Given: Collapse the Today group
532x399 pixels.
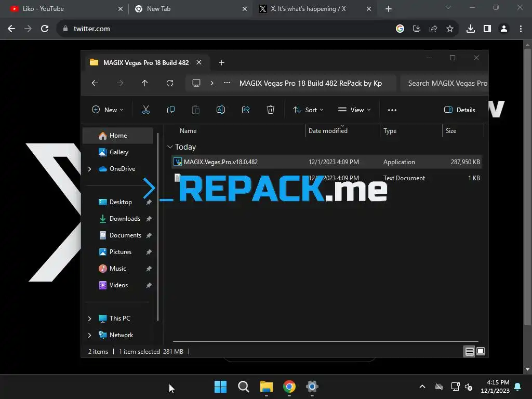Looking at the screenshot, I should 170,147.
